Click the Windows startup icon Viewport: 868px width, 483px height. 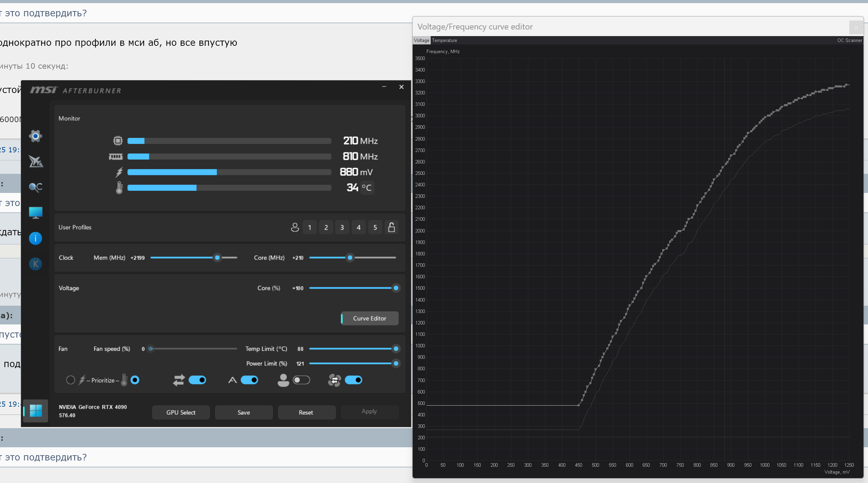click(x=35, y=411)
